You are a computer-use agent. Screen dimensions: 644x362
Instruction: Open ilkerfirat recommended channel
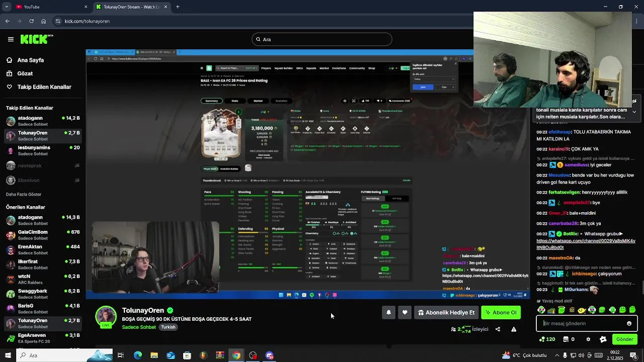click(x=42, y=264)
